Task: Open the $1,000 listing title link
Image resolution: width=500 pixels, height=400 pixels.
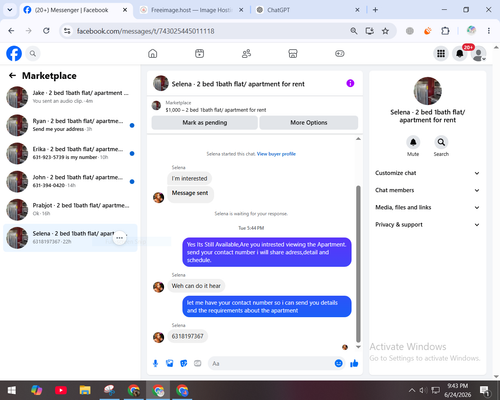Action: [x=216, y=110]
